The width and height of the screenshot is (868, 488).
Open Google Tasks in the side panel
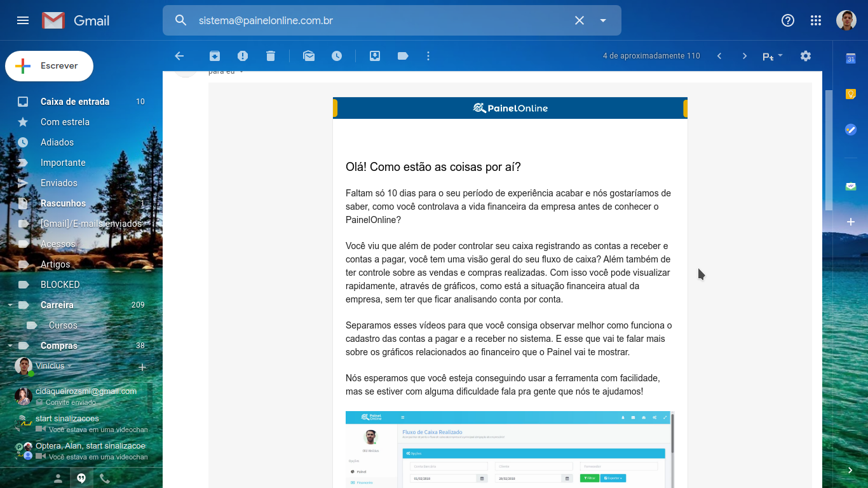(851, 130)
